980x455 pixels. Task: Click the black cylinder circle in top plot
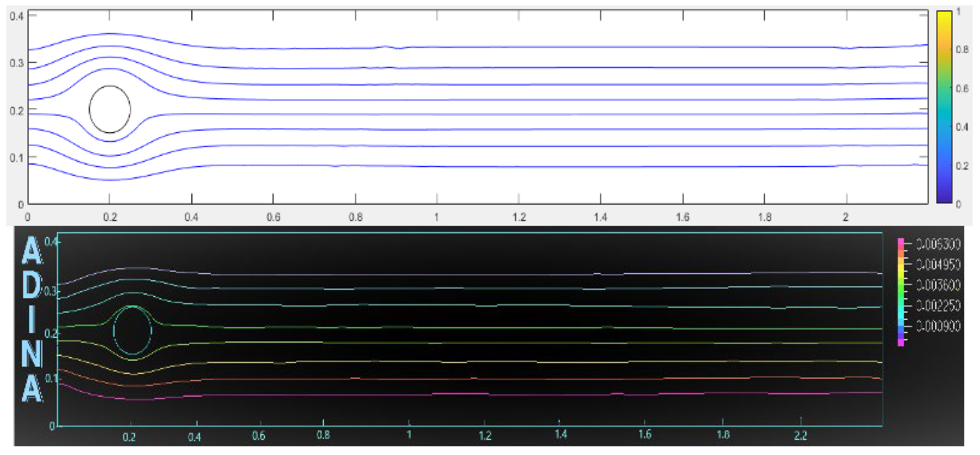pyautogui.click(x=110, y=109)
